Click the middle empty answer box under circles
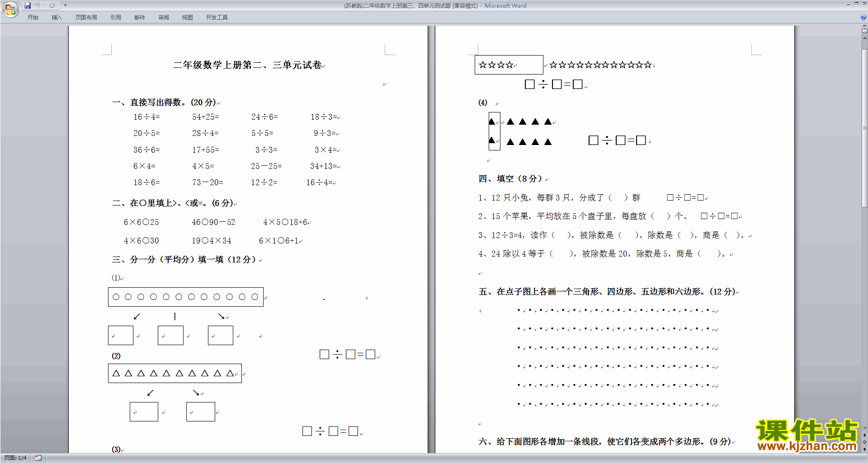The image size is (868, 463). coord(170,336)
